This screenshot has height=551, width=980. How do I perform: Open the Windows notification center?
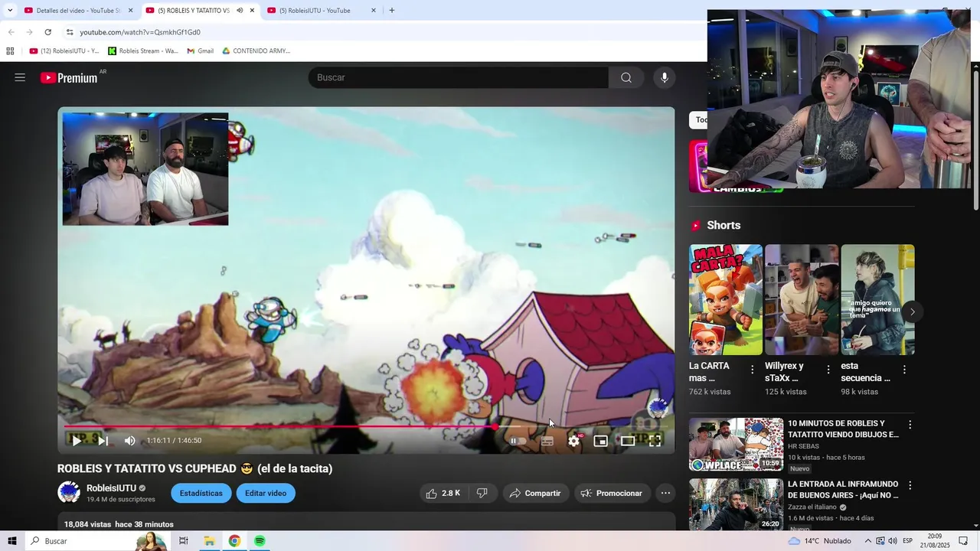[963, 541]
